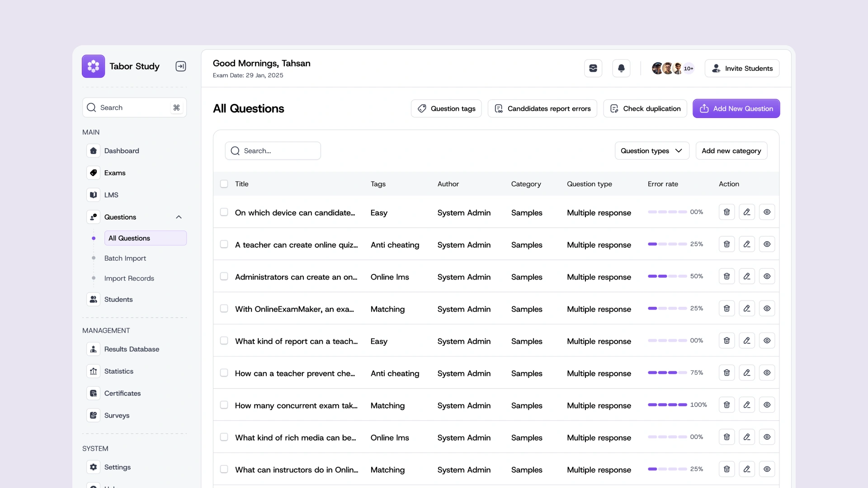Select the 'Administrators can create an on' row checkbox
The height and width of the screenshot is (488, 868).
[224, 276]
